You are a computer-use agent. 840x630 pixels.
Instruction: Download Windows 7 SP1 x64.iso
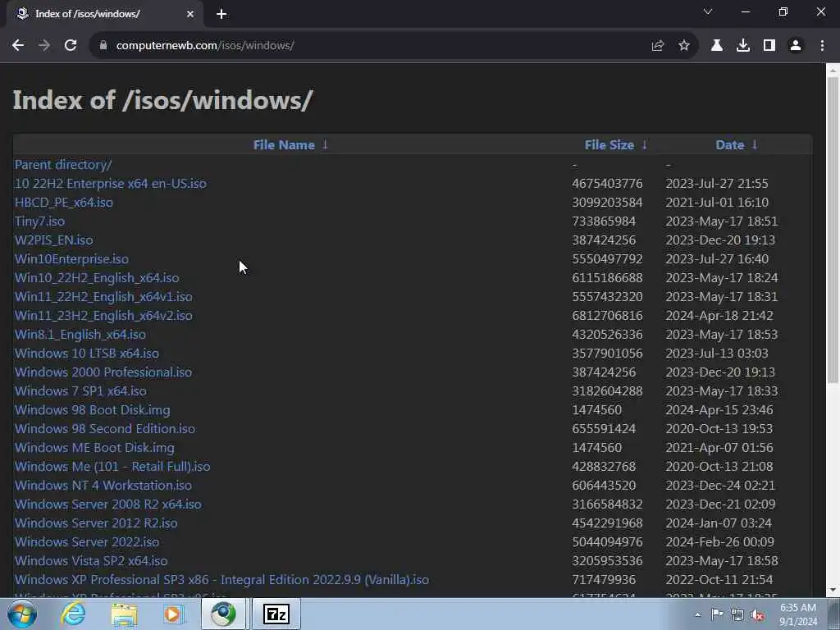click(80, 390)
